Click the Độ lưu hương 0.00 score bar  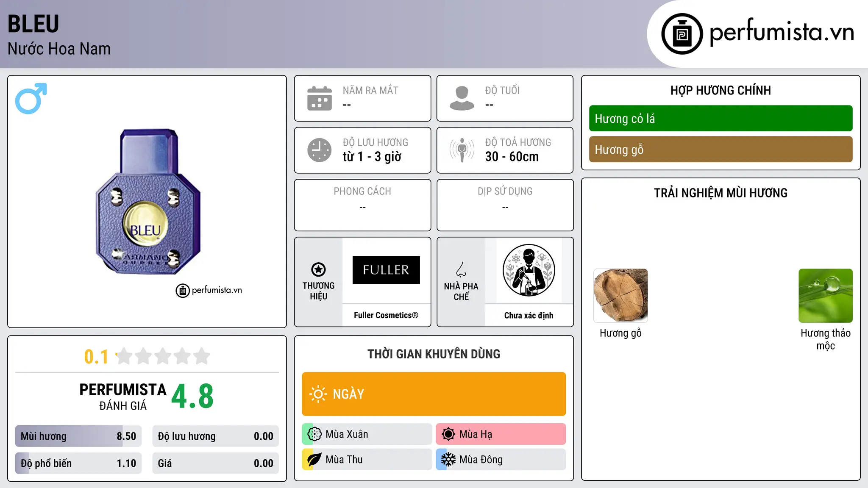pyautogui.click(x=215, y=436)
